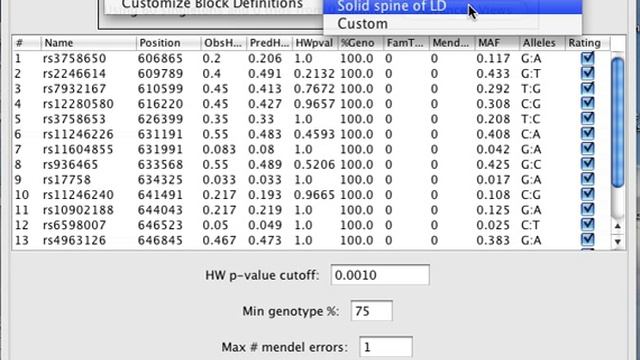Edit Max # mendel errors field
Screen dimensions: 640x360
pyautogui.click(x=386, y=347)
